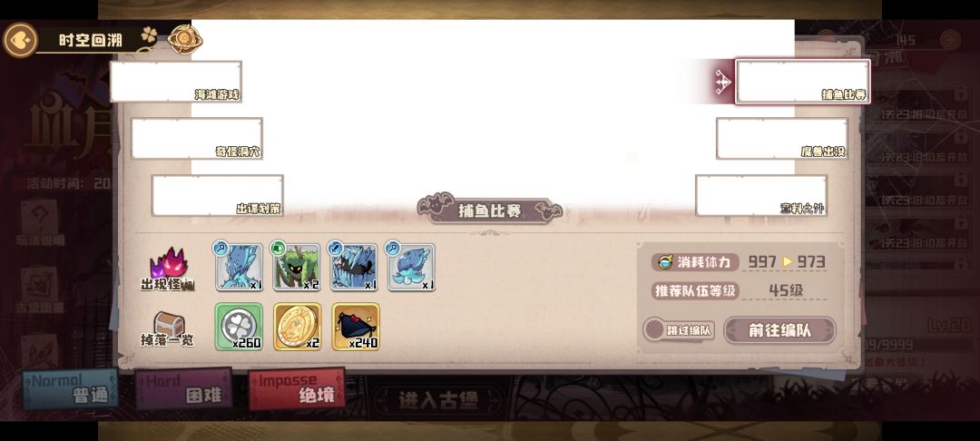View the silver clover coin x260 drop
980x441 pixels.
point(239,327)
